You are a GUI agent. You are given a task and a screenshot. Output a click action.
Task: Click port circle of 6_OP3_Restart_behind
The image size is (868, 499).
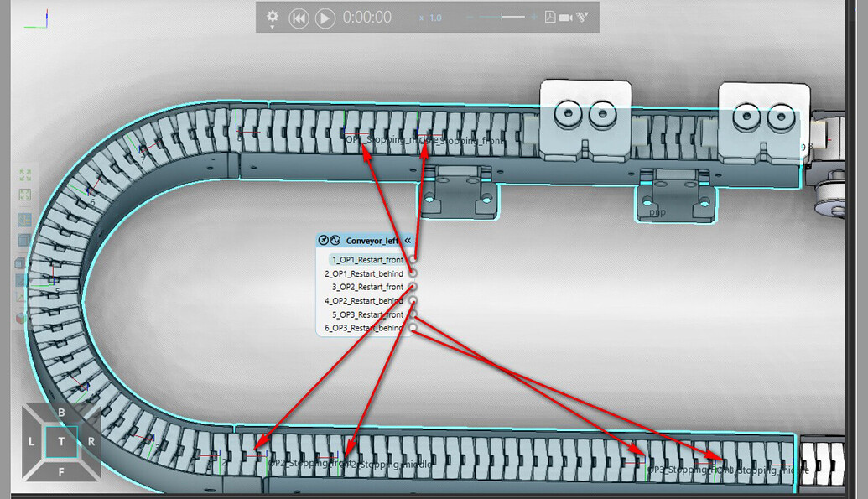[413, 328]
